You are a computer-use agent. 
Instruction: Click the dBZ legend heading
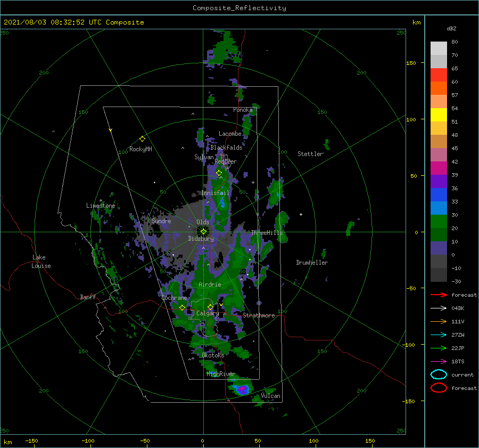click(451, 28)
